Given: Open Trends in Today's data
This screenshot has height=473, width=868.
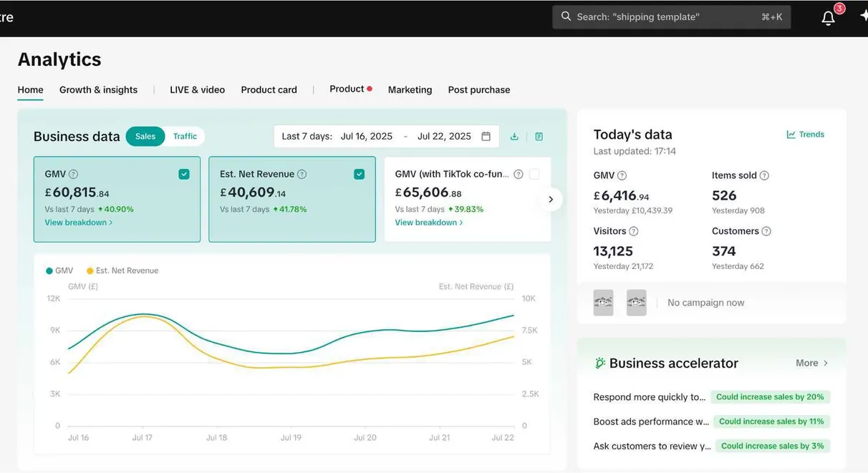Looking at the screenshot, I should (x=805, y=135).
